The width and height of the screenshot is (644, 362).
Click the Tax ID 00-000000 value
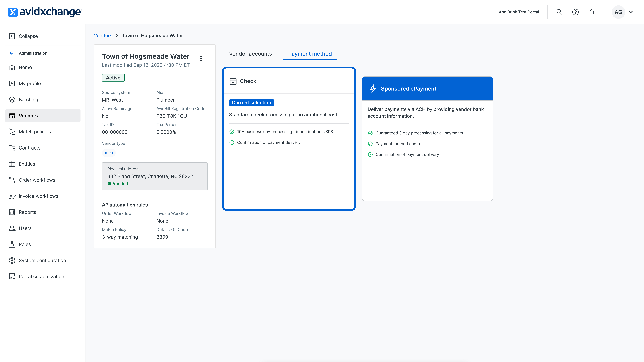[115, 132]
